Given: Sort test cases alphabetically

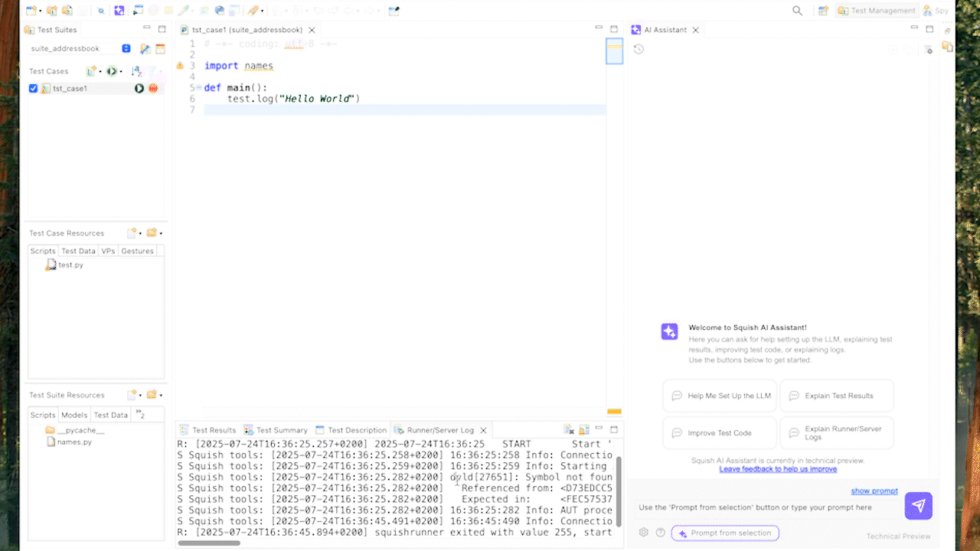Looking at the screenshot, I should coord(137,70).
